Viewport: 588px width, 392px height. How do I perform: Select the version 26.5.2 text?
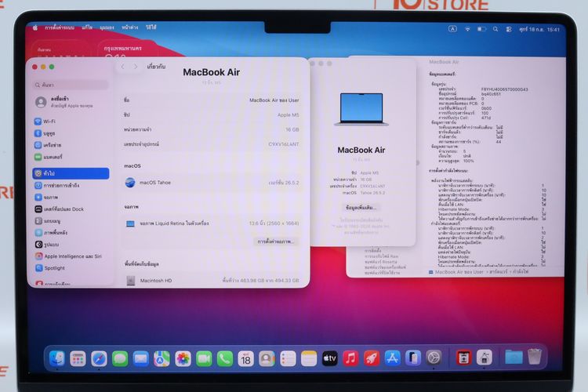[x=284, y=183]
